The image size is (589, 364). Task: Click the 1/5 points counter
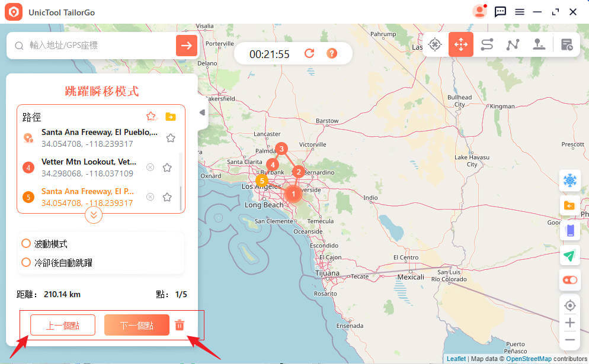[x=181, y=294]
